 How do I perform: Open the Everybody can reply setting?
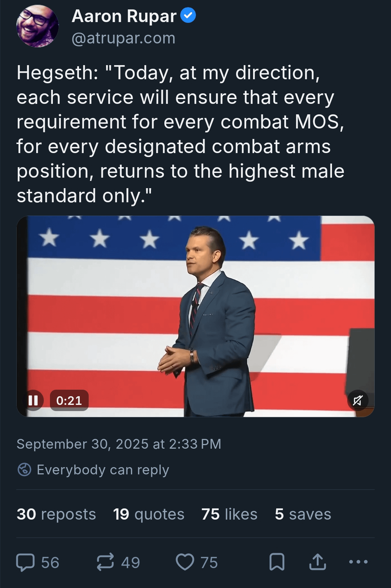coord(93,470)
